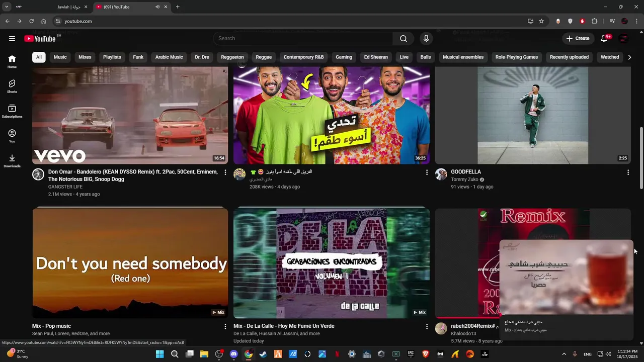Open the media control icon in browser toolbar
The image size is (644, 362).
point(612,21)
